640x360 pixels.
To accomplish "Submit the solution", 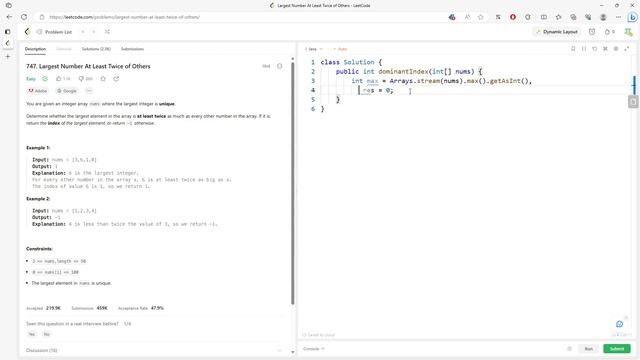I will (617, 349).
